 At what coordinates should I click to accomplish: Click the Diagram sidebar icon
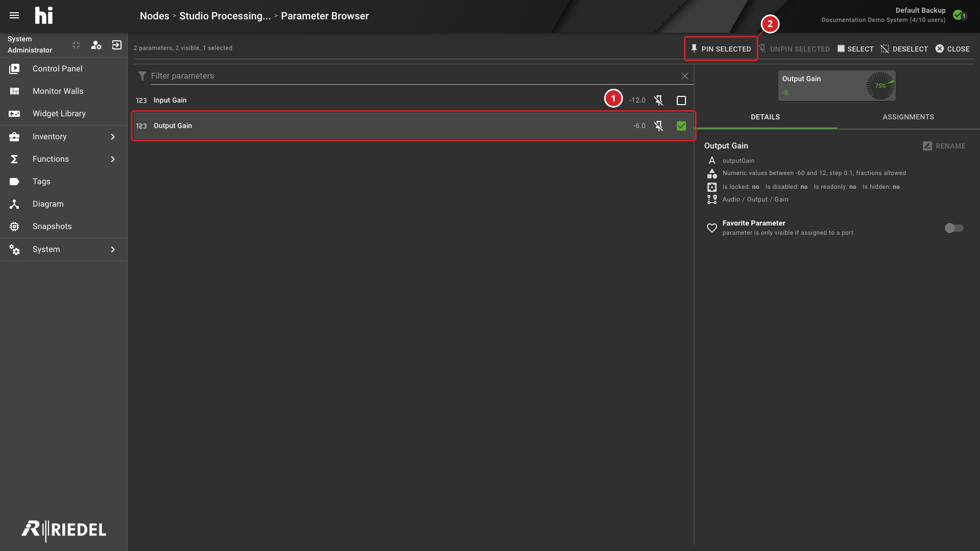pyautogui.click(x=14, y=204)
